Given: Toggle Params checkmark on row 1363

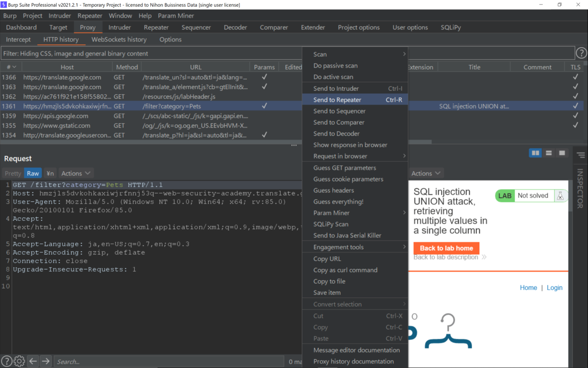Looking at the screenshot, I should [265, 86].
